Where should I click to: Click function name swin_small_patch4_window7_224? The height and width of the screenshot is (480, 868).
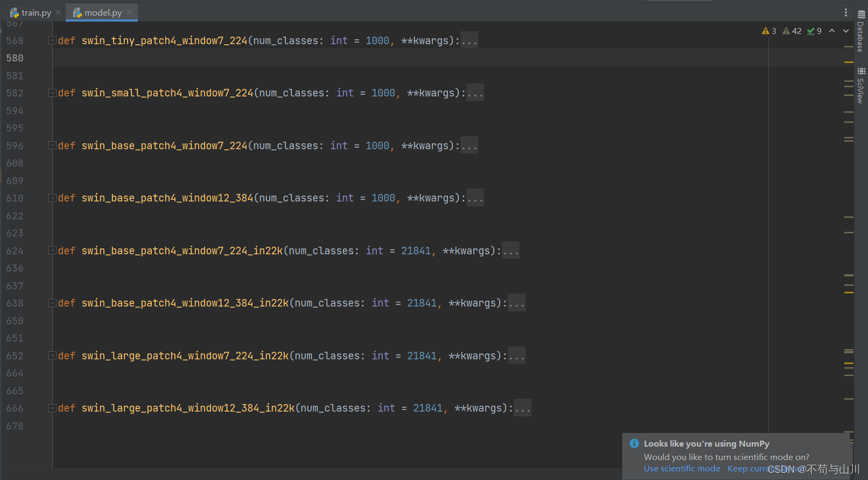pyautogui.click(x=167, y=93)
